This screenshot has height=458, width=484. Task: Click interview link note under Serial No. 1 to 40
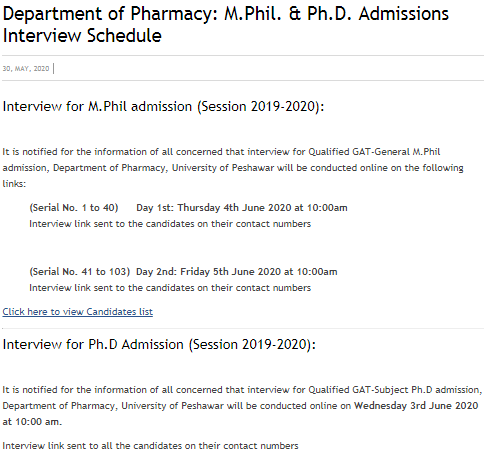(170, 224)
